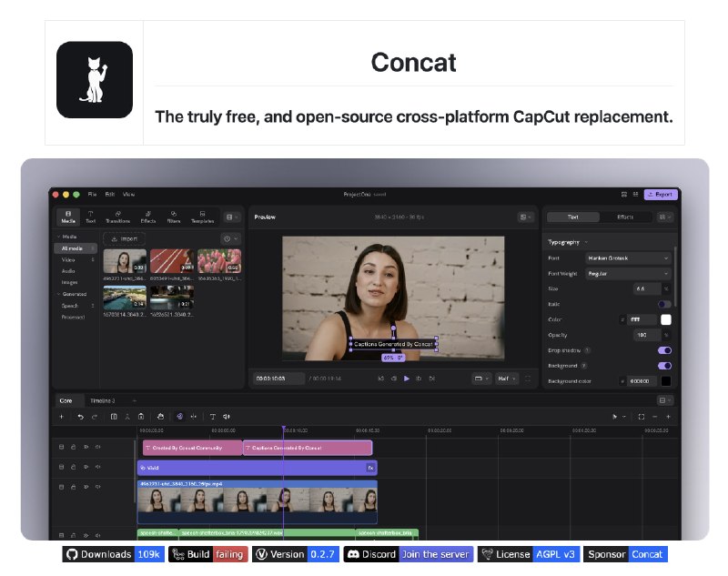Disable the Drop shadow toggle

(664, 350)
